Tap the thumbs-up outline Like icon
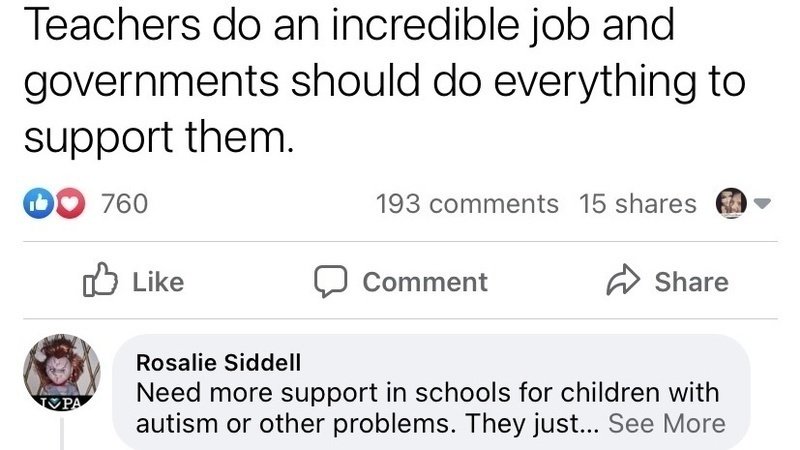This screenshot has height=450, width=800. click(98, 282)
